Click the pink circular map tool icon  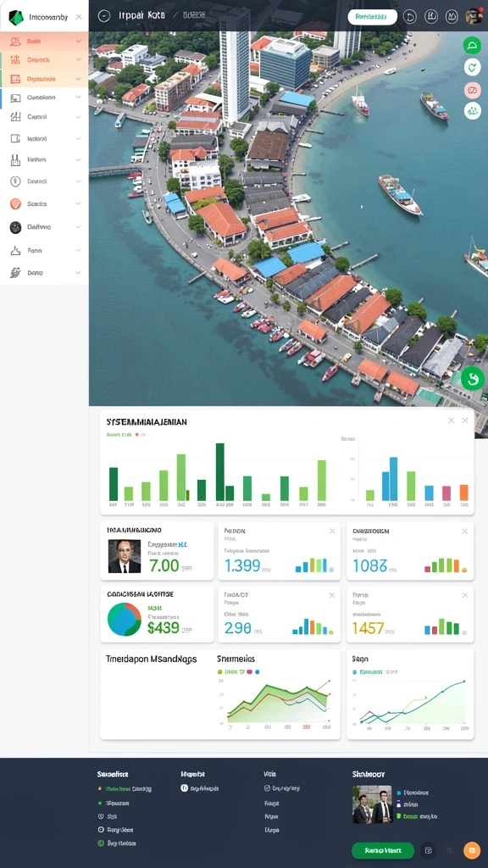[472, 90]
